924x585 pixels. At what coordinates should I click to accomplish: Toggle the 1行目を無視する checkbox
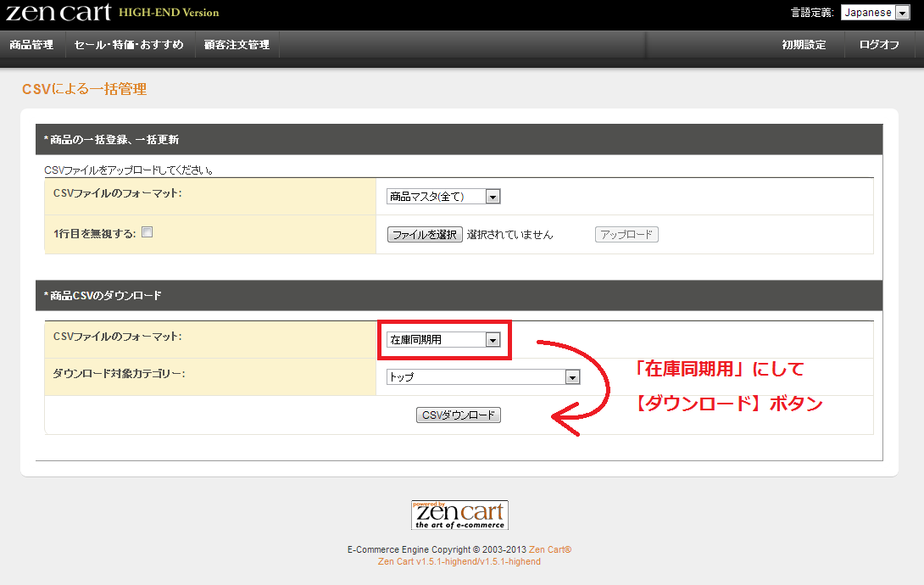tap(147, 233)
